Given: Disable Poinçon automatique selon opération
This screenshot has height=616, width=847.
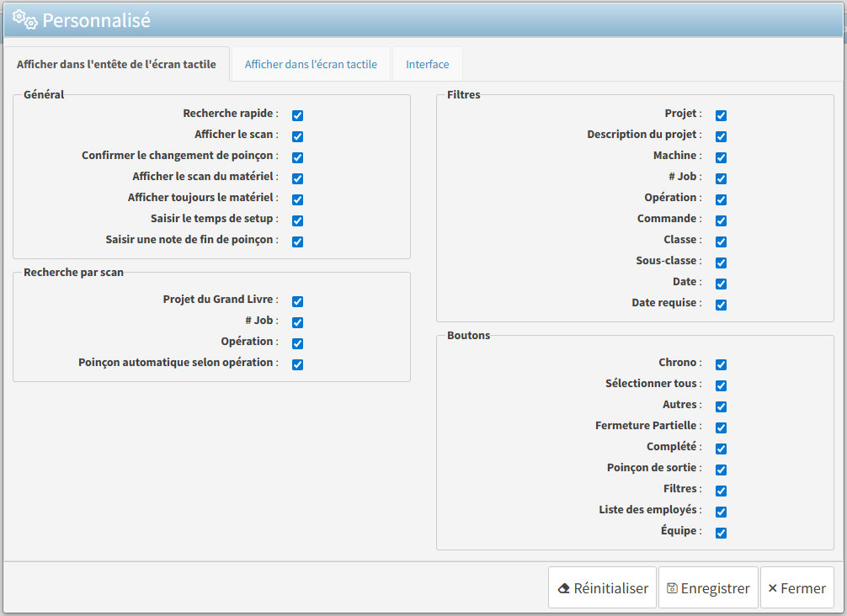Looking at the screenshot, I should [297, 364].
